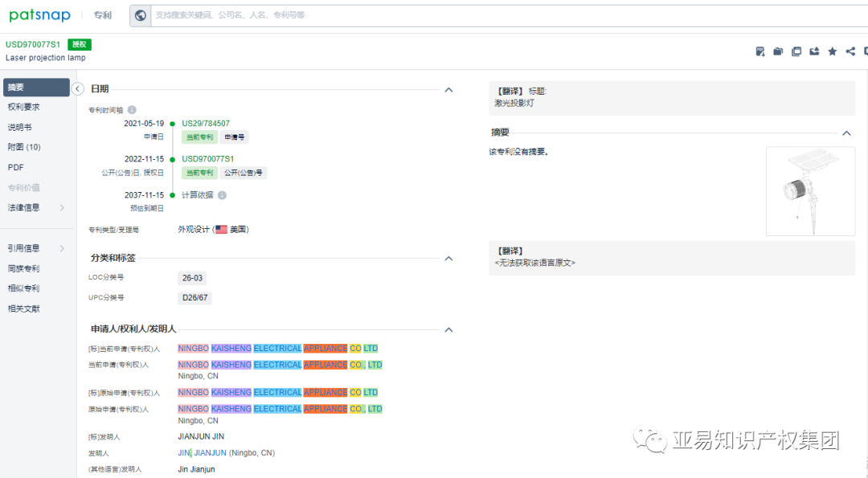Click 计算依据 text in the timeline
Screen dimensions: 868x478
coord(198,195)
